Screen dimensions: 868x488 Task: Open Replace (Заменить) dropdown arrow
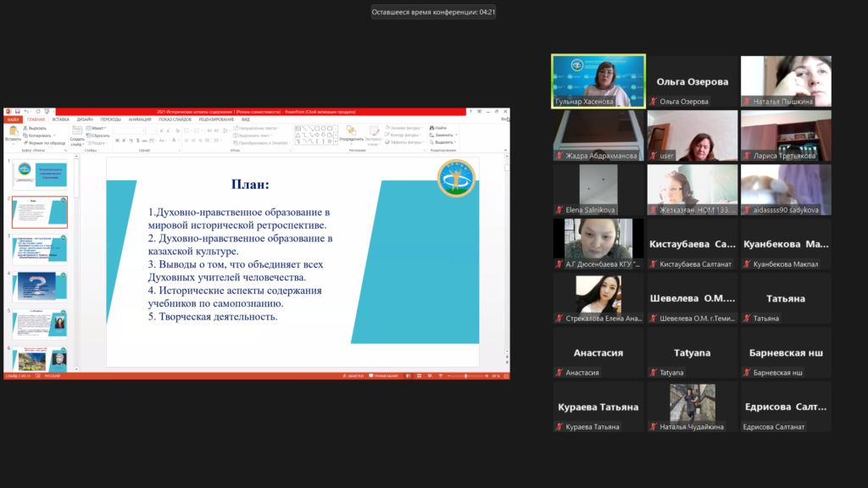tap(457, 135)
